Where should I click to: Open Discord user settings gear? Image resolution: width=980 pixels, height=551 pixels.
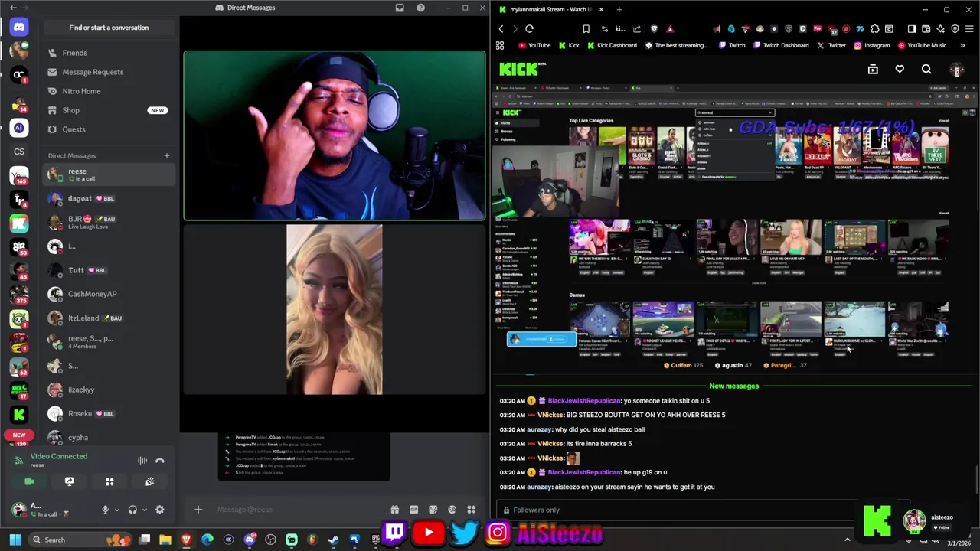159,510
